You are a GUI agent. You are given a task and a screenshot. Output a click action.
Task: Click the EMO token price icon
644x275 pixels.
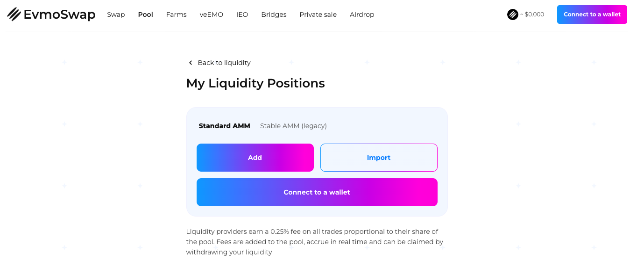pyautogui.click(x=513, y=14)
